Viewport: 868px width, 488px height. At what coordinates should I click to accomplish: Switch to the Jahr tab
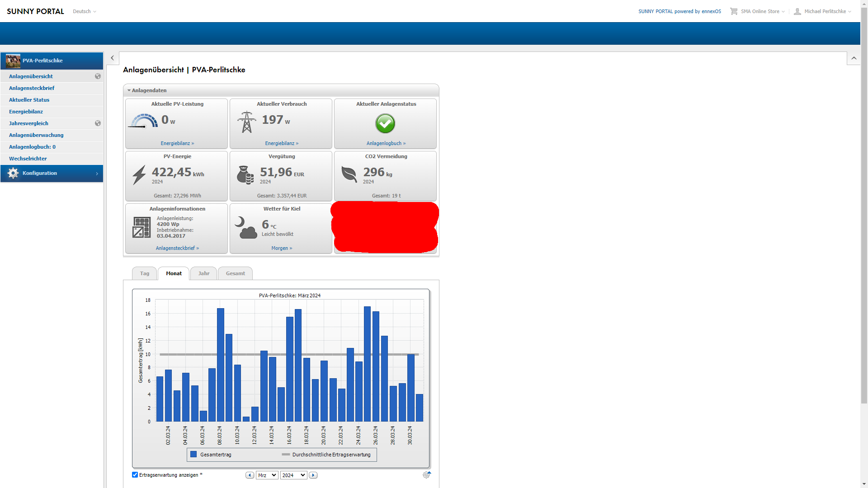click(x=203, y=273)
